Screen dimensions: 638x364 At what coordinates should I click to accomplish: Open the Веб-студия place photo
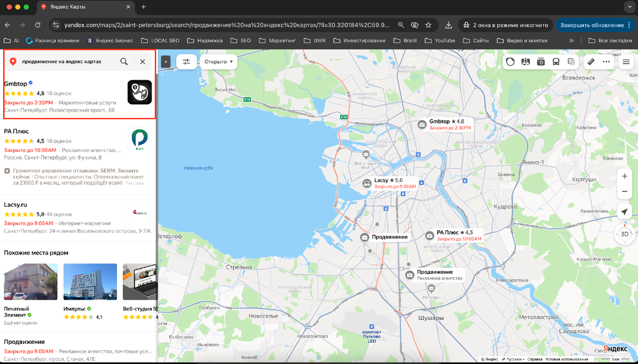point(139,282)
